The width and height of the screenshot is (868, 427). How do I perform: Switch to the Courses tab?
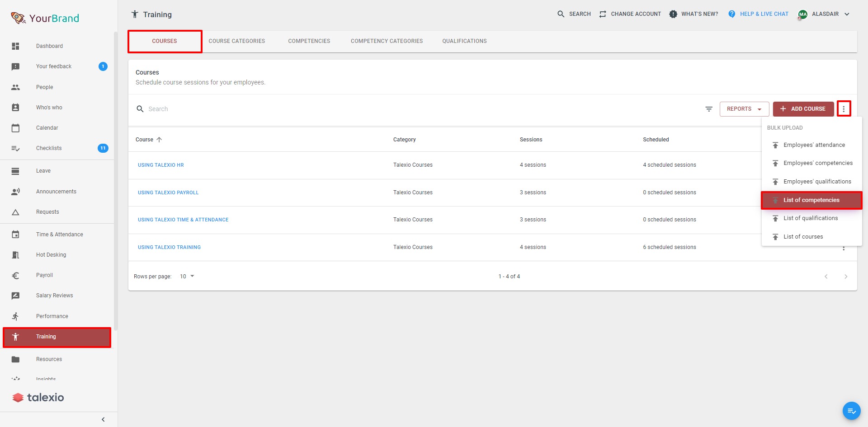[x=165, y=41]
